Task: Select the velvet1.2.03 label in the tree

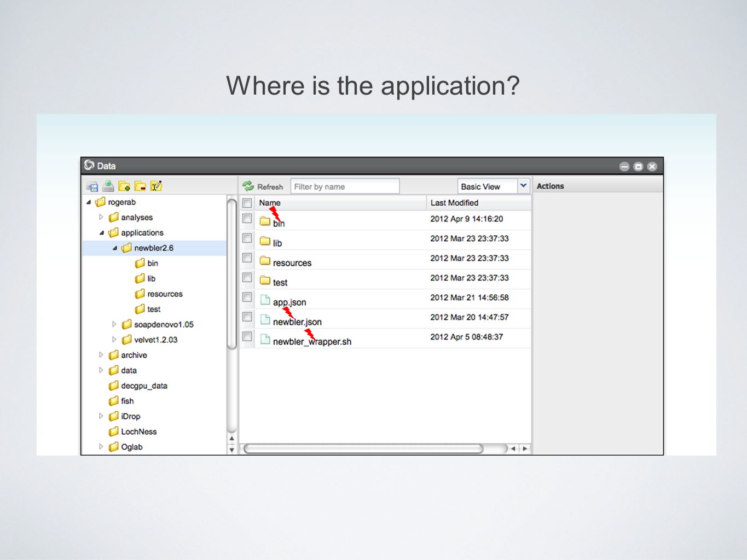Action: point(156,340)
